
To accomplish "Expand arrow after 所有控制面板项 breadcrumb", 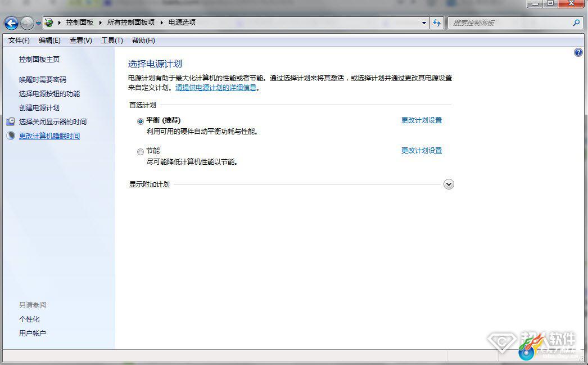I will click(162, 23).
